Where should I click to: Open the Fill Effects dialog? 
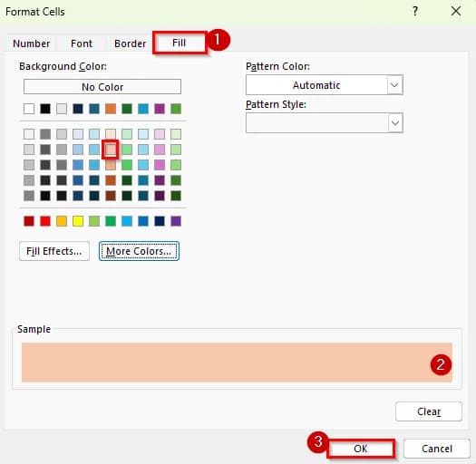pos(54,251)
